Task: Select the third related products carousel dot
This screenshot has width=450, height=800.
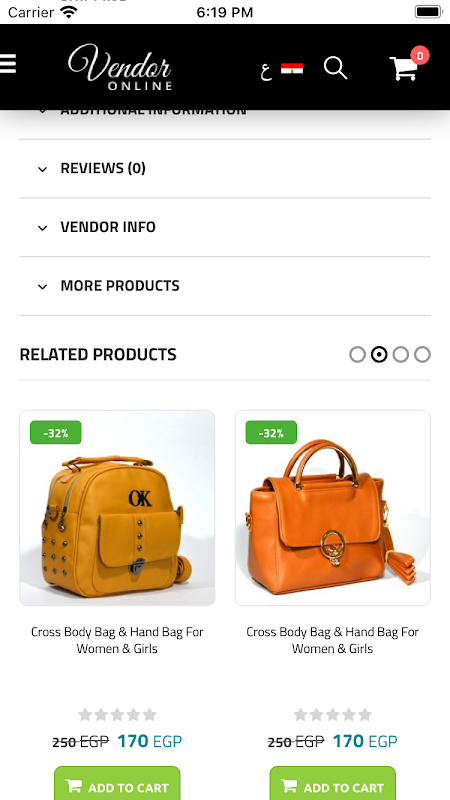Action: coord(401,355)
